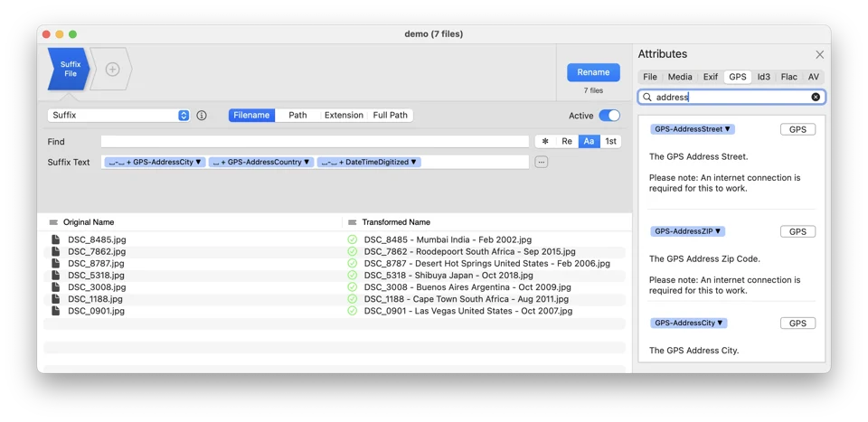Click the green checkmark for Cape Town entry
Viewport: 868px width, 422px height.
[x=352, y=299]
